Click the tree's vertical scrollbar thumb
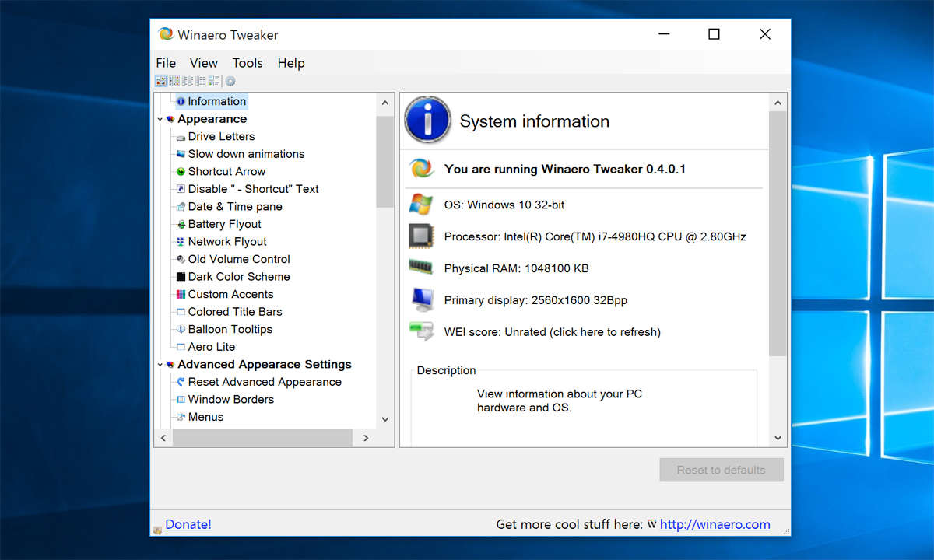This screenshot has width=934, height=560. point(385,162)
